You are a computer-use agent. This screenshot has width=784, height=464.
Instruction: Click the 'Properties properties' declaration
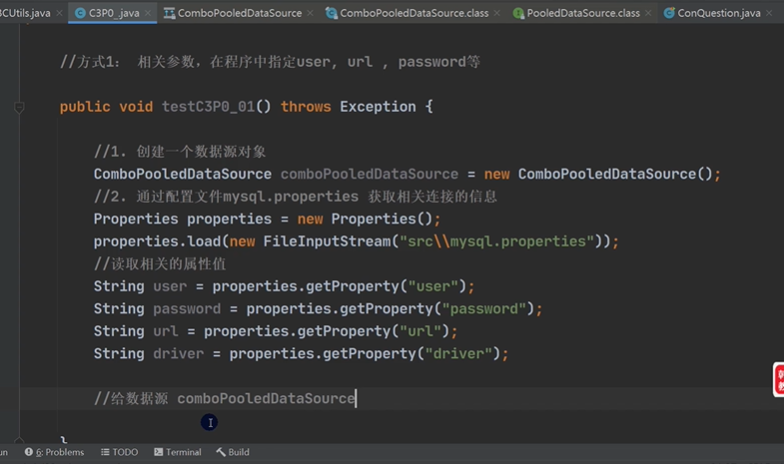[182, 219]
